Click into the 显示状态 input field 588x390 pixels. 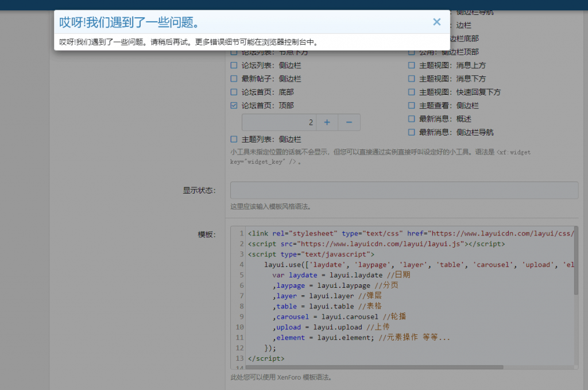point(404,190)
